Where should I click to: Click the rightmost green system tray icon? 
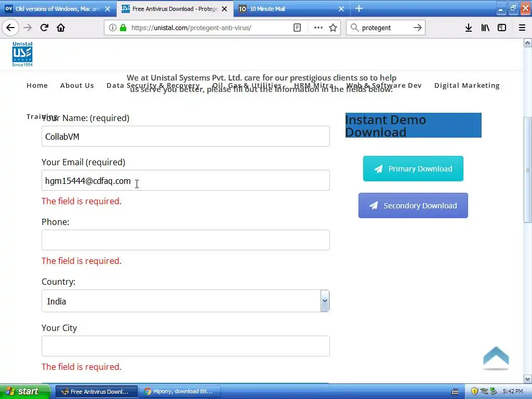pyautogui.click(x=494, y=391)
